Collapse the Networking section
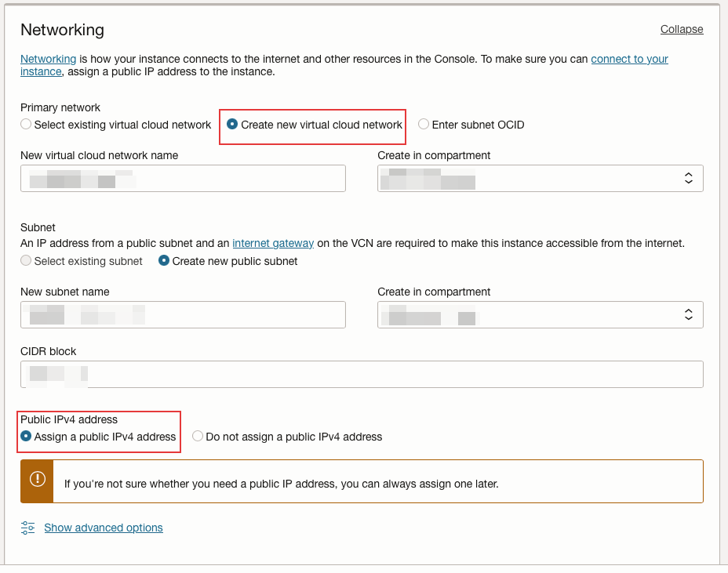The height and width of the screenshot is (573, 728). point(681,29)
